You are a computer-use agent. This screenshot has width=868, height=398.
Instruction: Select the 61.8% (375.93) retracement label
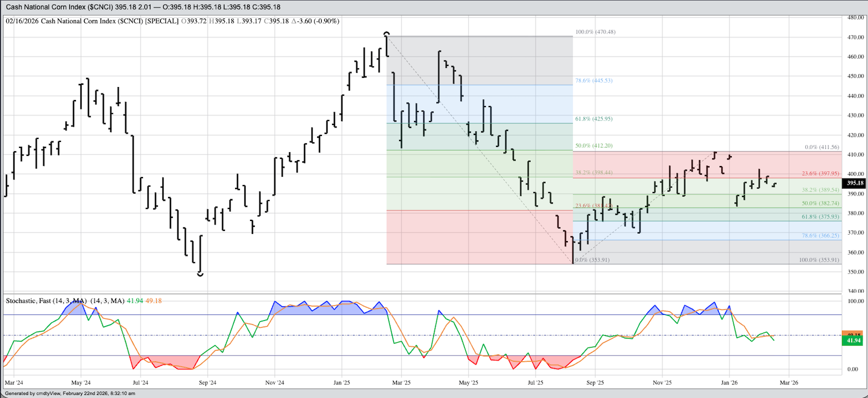(x=820, y=216)
